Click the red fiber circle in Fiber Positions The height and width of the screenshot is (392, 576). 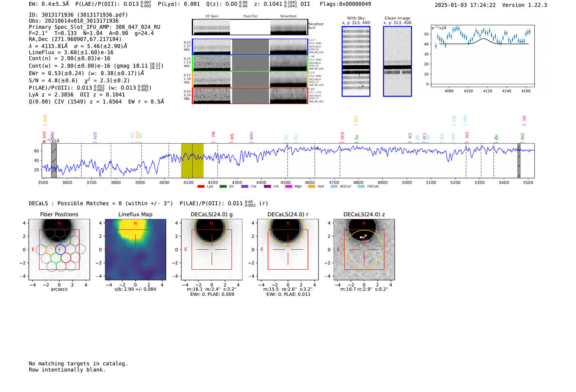pyautogui.click(x=65, y=258)
